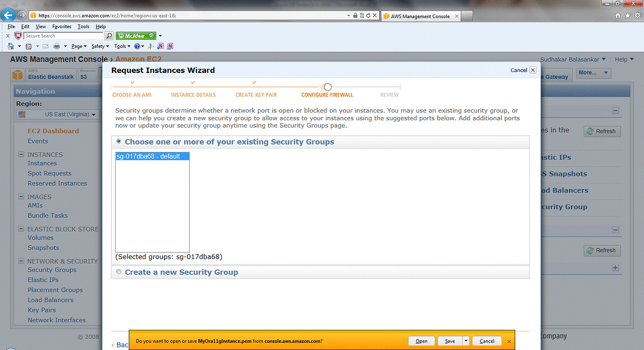Open Favorites star icon at top right
Viewport: 644px width, 350px height.
click(x=627, y=16)
